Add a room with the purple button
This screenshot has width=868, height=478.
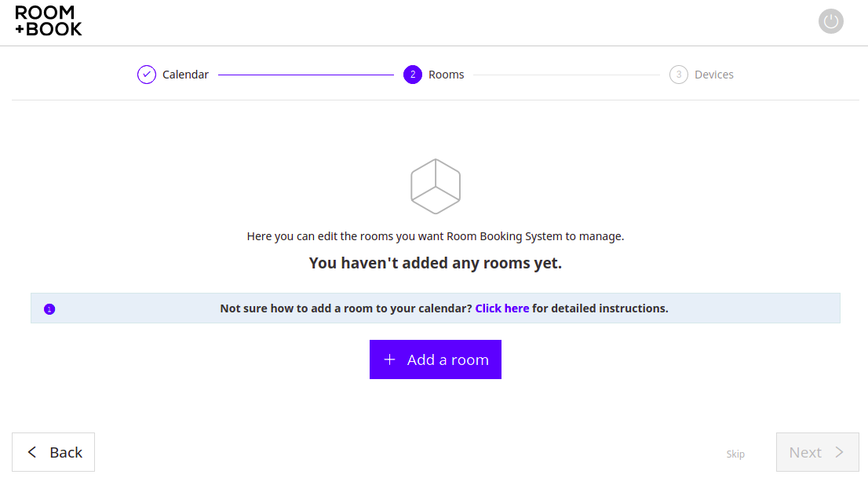pos(436,359)
